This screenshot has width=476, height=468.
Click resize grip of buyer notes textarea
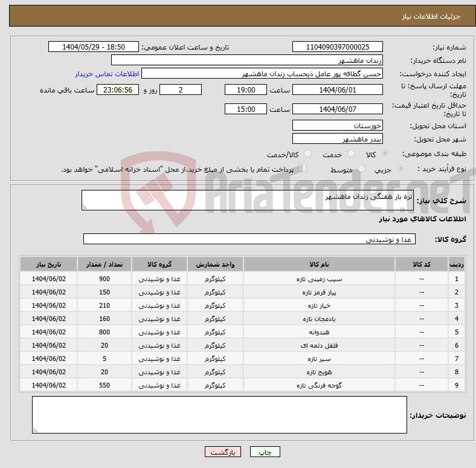[35, 431]
